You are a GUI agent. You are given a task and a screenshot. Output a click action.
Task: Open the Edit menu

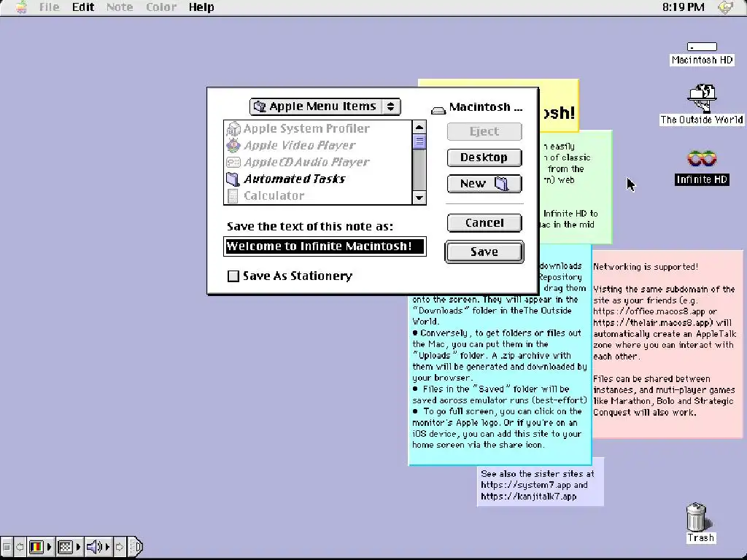(83, 7)
